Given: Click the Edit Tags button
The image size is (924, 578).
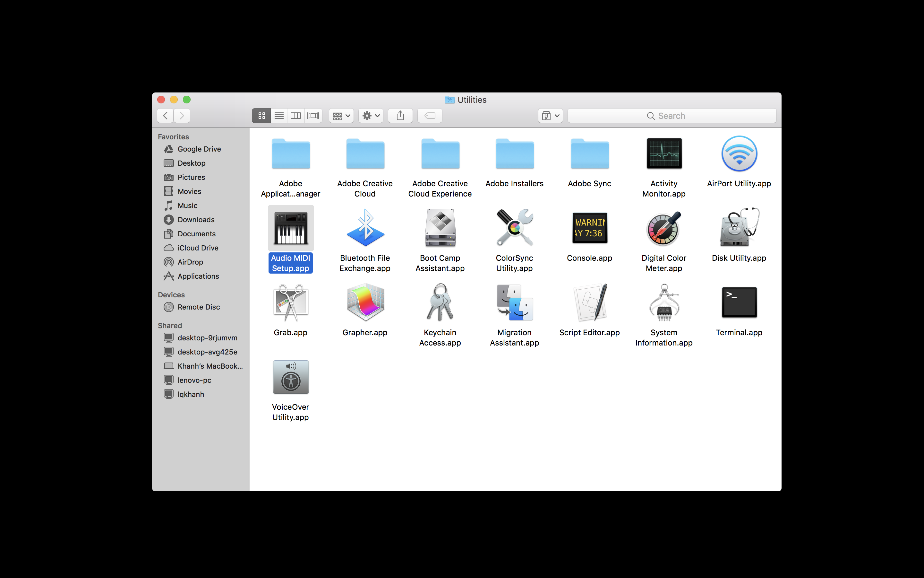Looking at the screenshot, I should click(x=430, y=116).
